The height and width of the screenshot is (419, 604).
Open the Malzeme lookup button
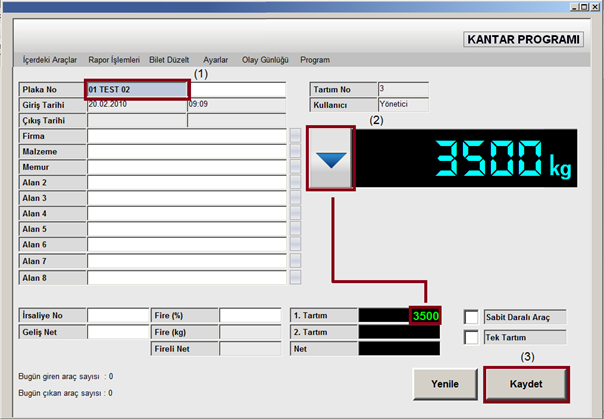tap(295, 152)
